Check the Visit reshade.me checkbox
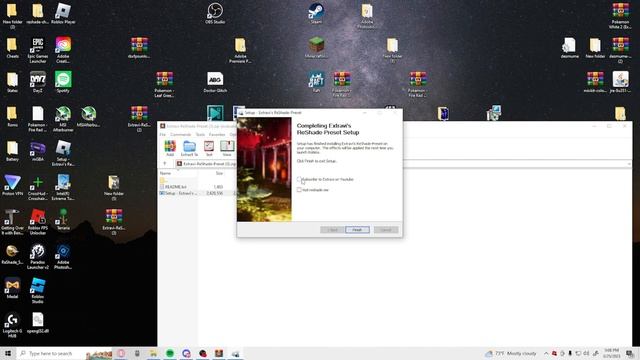The height and width of the screenshot is (360, 640). (299, 190)
